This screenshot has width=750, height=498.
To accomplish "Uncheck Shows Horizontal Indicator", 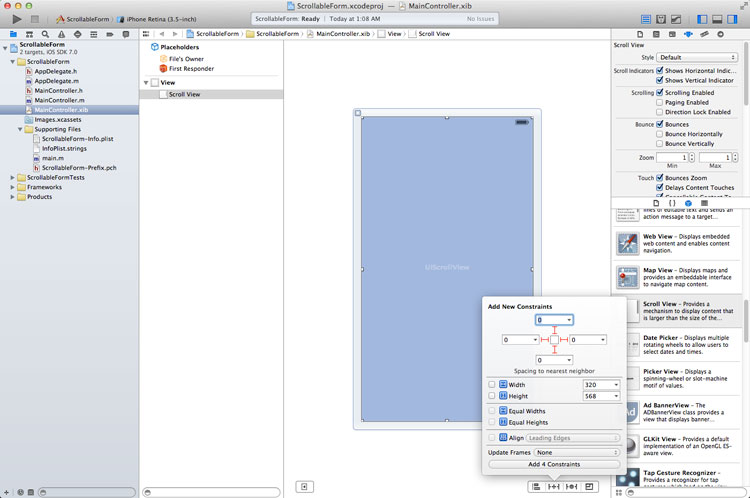I will click(660, 70).
